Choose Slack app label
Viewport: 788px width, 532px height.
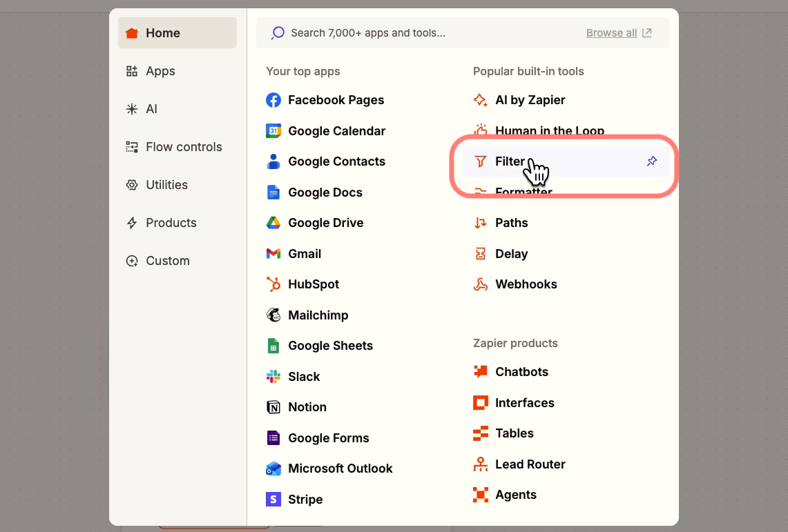[x=304, y=377]
